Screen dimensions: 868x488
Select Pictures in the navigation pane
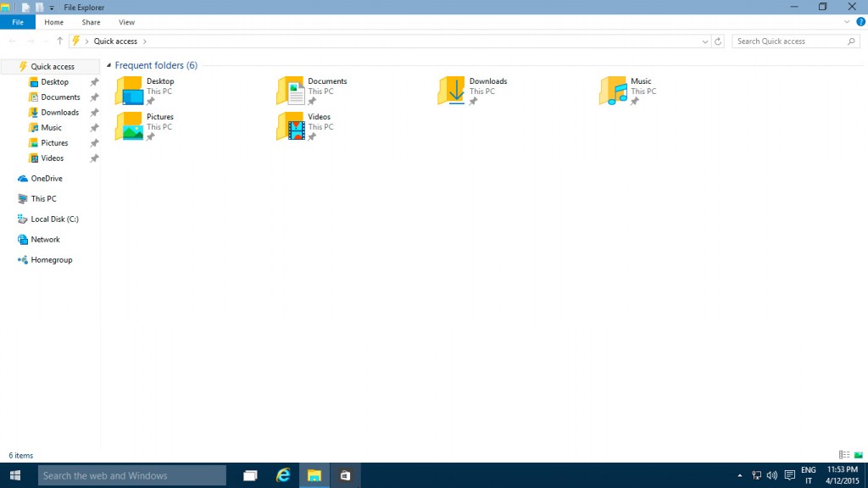54,142
